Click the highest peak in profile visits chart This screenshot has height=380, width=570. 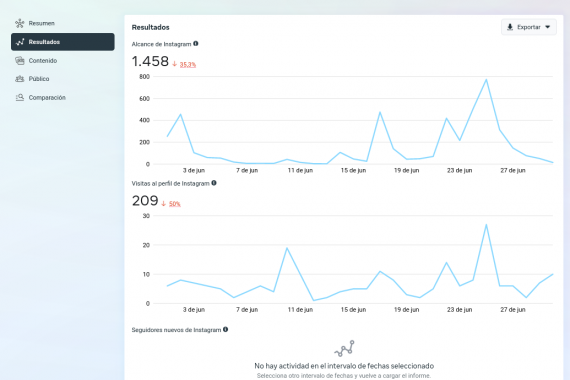486,225
